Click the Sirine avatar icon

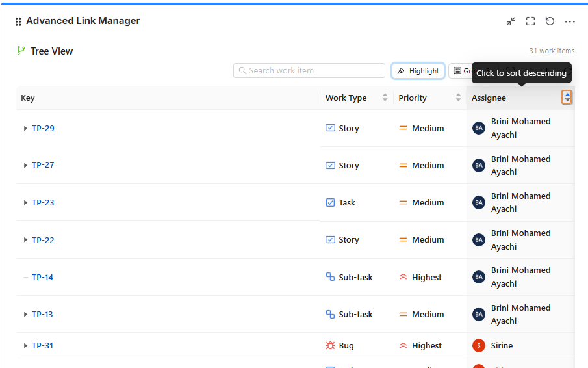(479, 345)
